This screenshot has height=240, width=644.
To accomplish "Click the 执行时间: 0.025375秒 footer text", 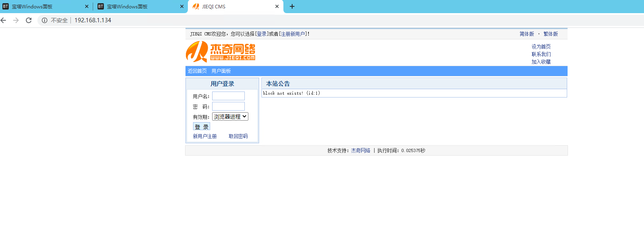I will [x=401, y=150].
